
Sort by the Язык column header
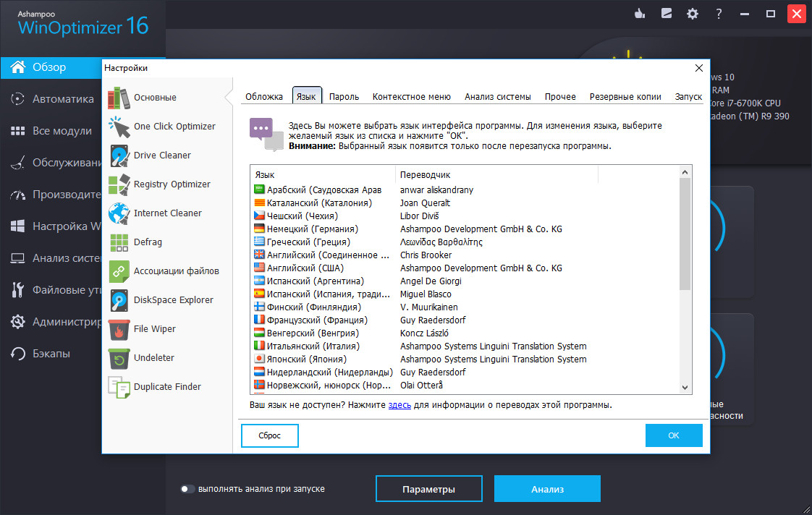[323, 175]
